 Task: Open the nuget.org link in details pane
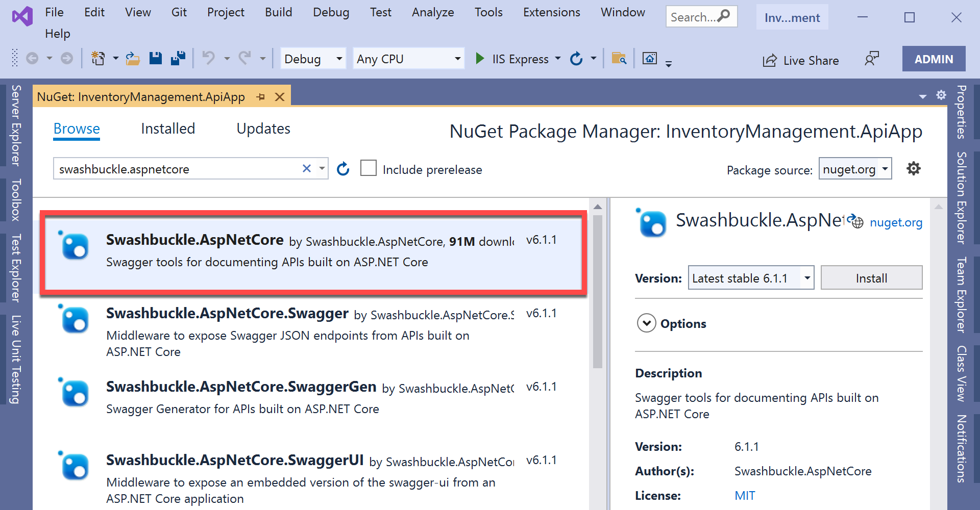click(896, 222)
